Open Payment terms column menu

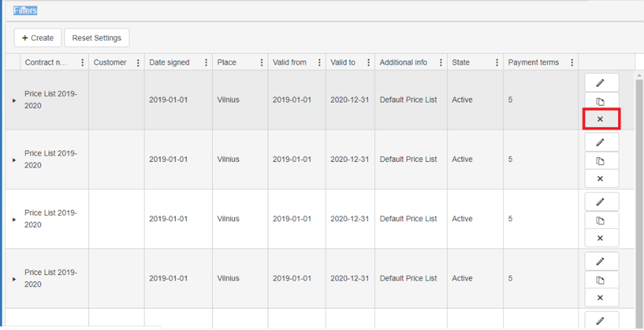click(571, 63)
